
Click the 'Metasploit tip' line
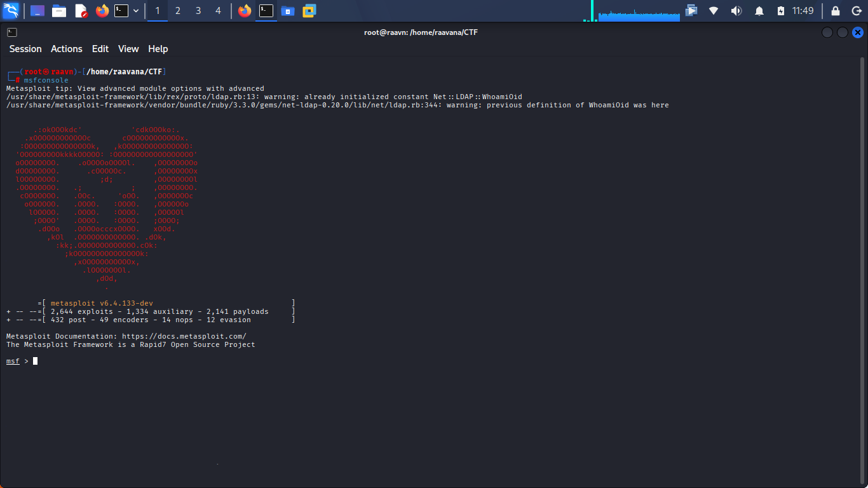pyautogui.click(x=135, y=88)
